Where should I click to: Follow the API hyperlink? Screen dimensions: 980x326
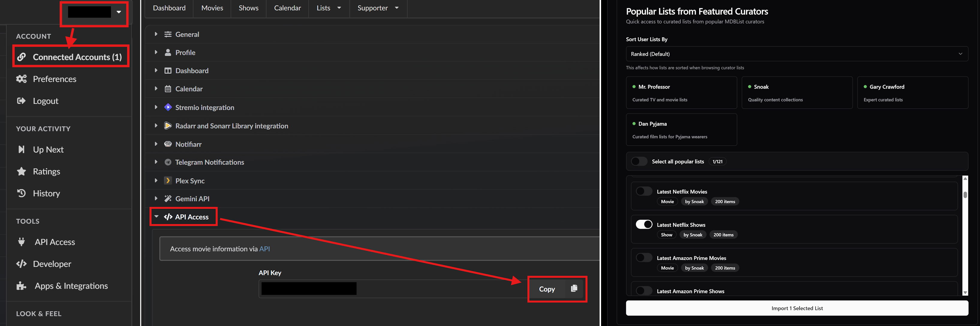point(264,249)
